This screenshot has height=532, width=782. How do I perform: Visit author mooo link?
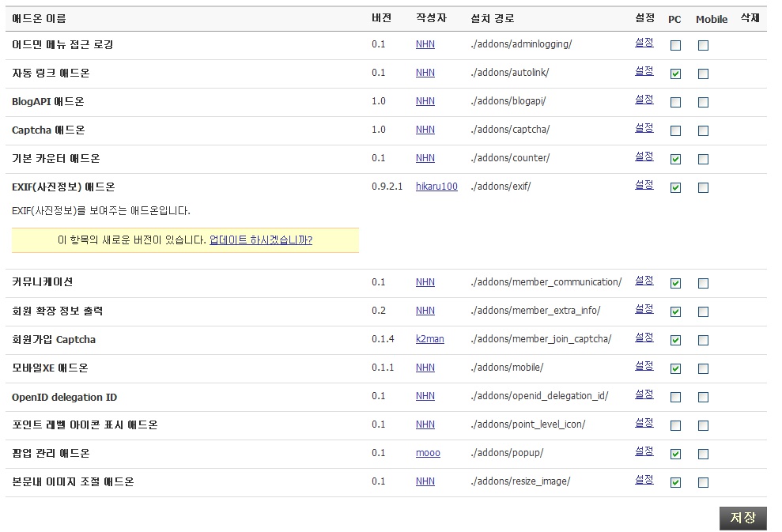[x=428, y=453]
